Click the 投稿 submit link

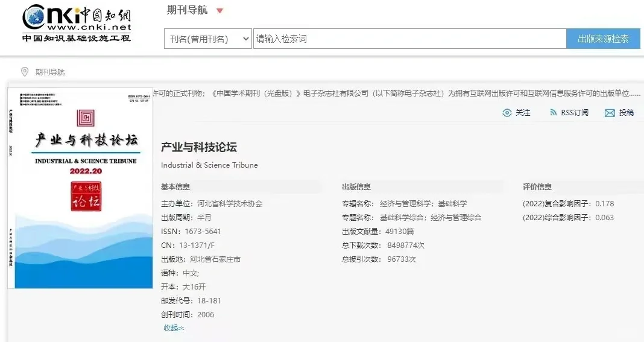coord(627,113)
